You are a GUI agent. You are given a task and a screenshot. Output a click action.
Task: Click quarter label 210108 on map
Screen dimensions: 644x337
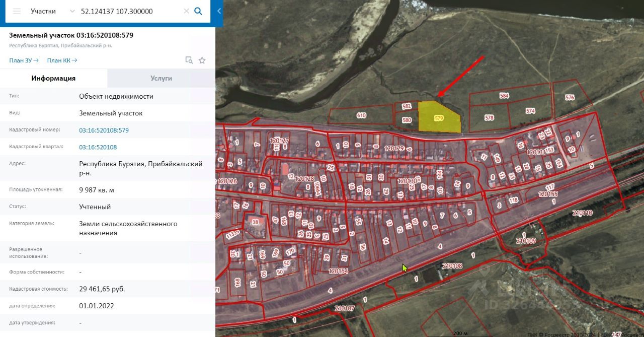pyautogui.click(x=452, y=265)
